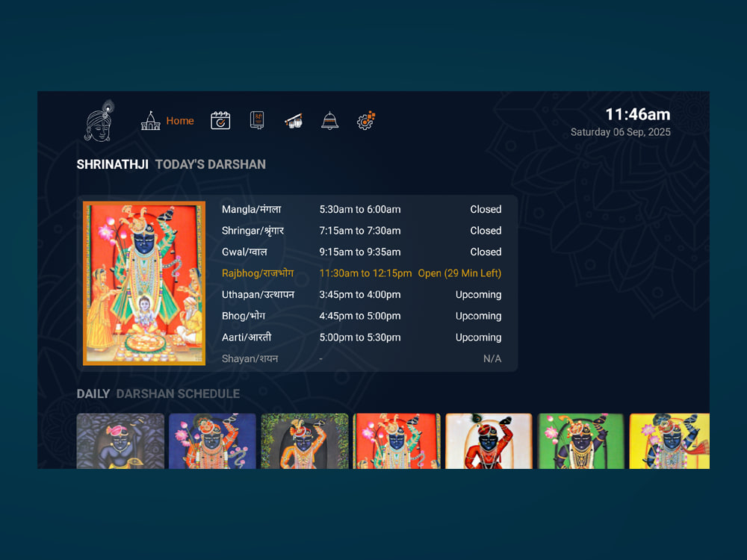This screenshot has width=747, height=560.
Task: Open the scripture book icon
Action: point(257,120)
